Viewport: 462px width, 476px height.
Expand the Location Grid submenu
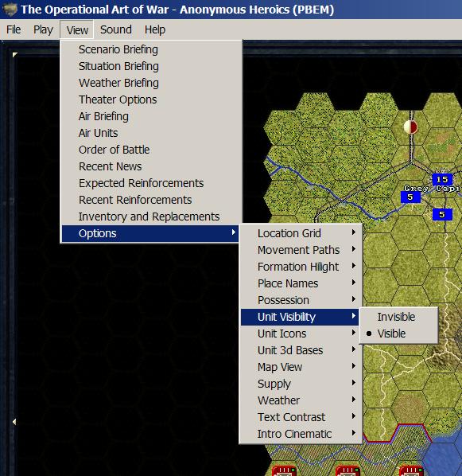coord(301,233)
